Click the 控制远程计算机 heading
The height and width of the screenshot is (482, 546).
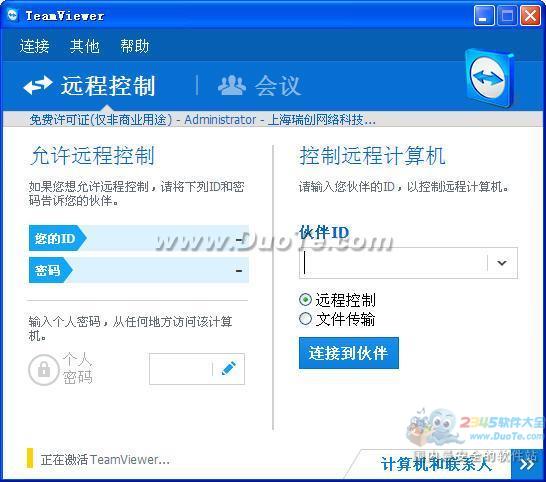point(373,155)
